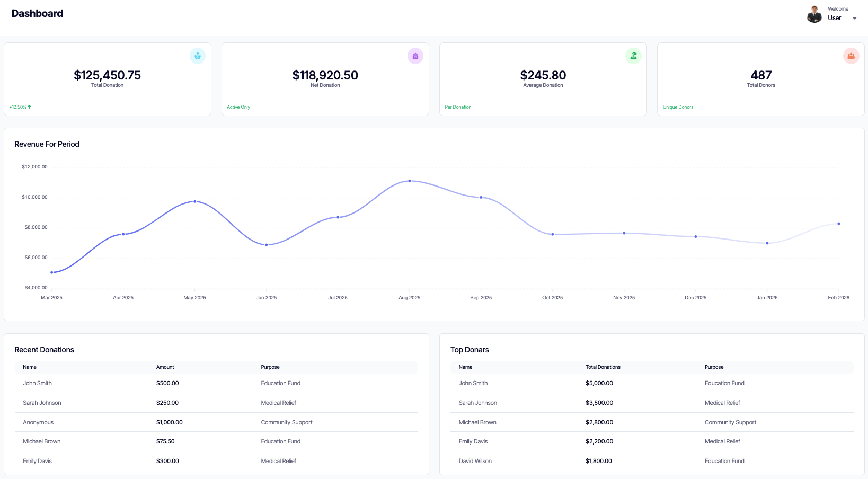Open the user account dropdown arrow
Viewport: 868px width, 479px height.
pos(854,18)
